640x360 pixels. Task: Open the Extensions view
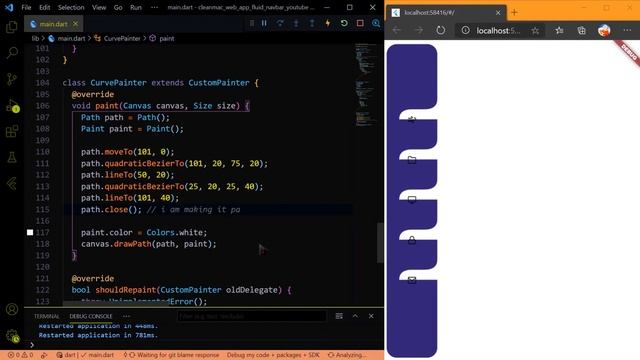pyautogui.click(x=12, y=131)
